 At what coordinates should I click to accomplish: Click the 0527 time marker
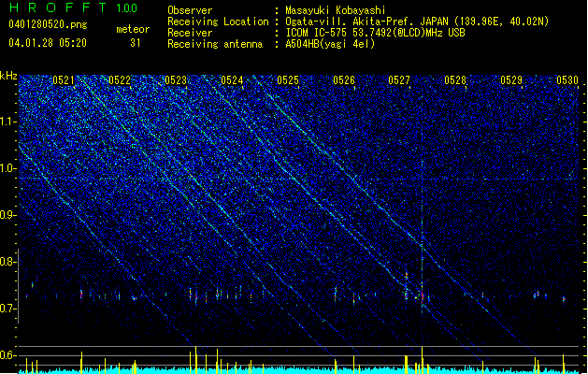(399, 80)
